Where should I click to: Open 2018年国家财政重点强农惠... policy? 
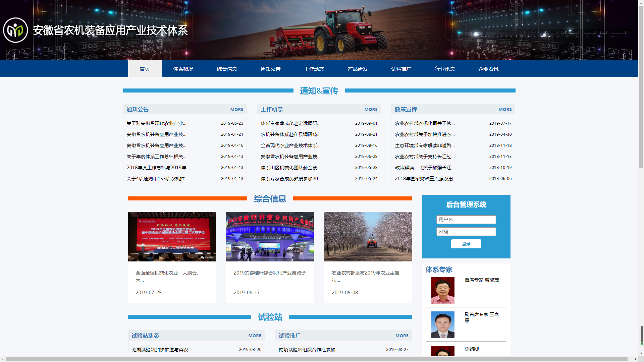click(425, 179)
